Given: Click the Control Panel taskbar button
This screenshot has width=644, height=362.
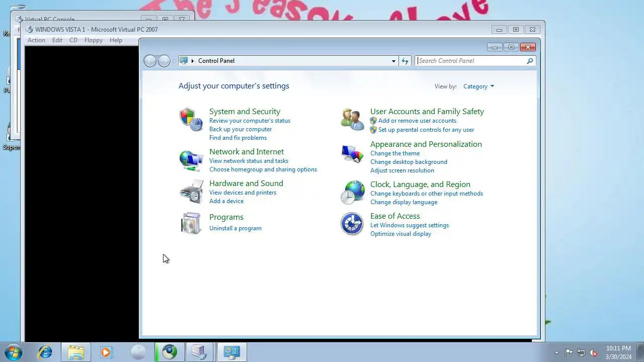Looking at the screenshot, I should (232, 352).
